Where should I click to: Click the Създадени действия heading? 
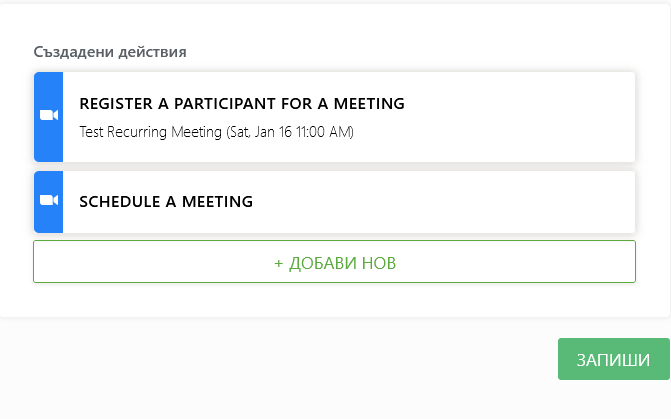110,51
